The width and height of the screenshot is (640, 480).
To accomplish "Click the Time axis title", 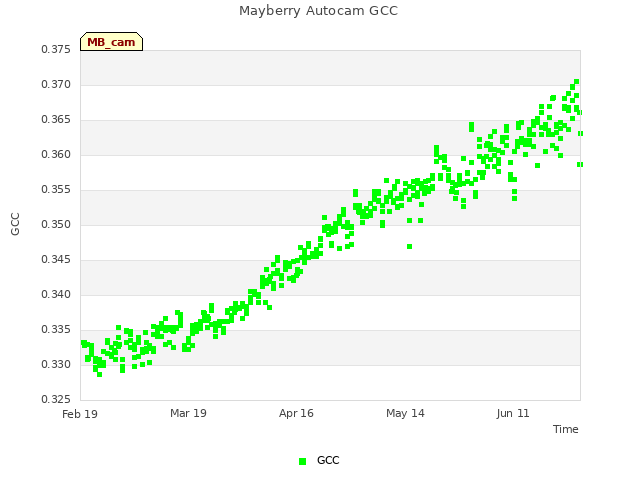I will click(x=565, y=429).
